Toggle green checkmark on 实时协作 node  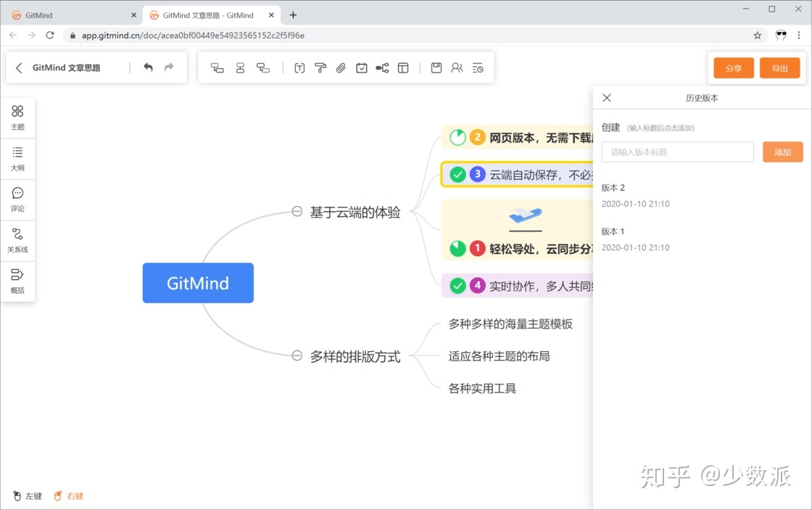pos(457,285)
